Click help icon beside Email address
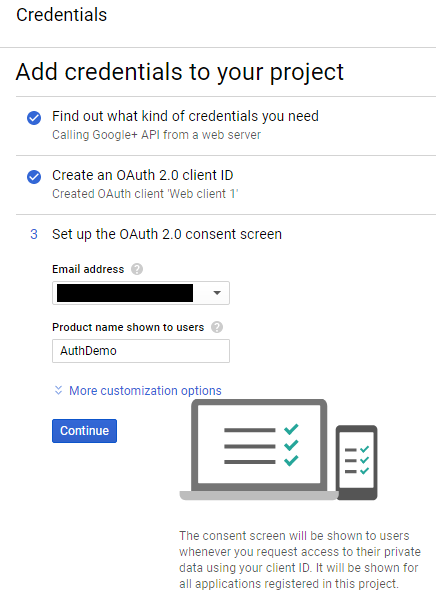The width and height of the screenshot is (436, 594). [x=137, y=269]
